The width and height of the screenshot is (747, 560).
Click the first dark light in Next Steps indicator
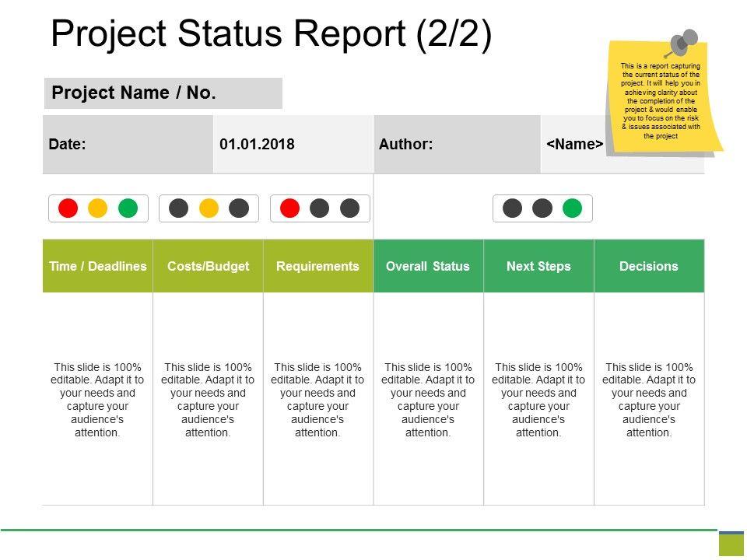coord(512,208)
